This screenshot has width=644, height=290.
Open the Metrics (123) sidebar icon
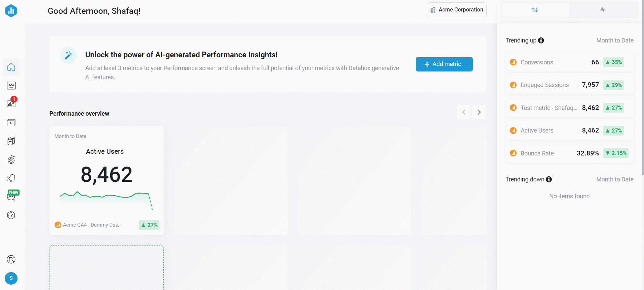tap(11, 86)
